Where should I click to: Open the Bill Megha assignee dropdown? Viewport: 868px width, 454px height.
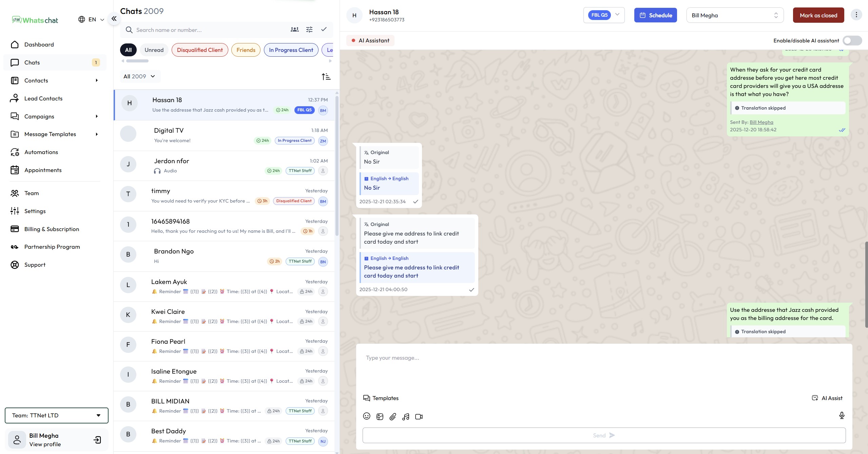pos(735,15)
